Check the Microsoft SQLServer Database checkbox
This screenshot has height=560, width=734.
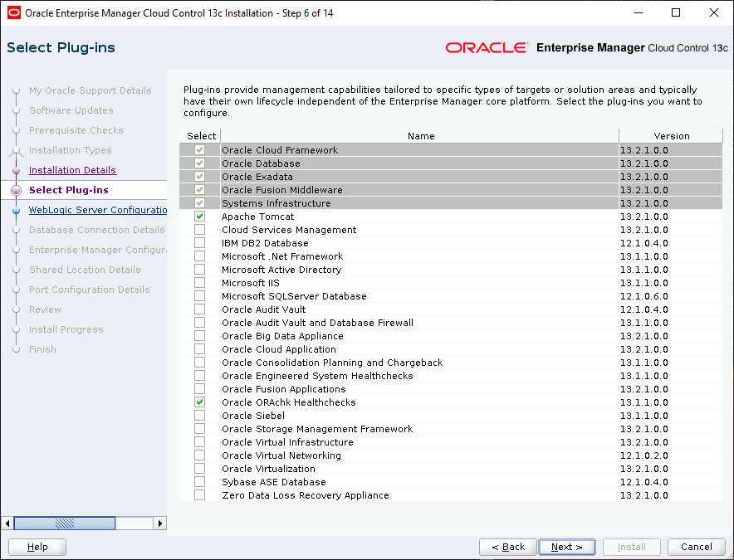pyautogui.click(x=200, y=295)
